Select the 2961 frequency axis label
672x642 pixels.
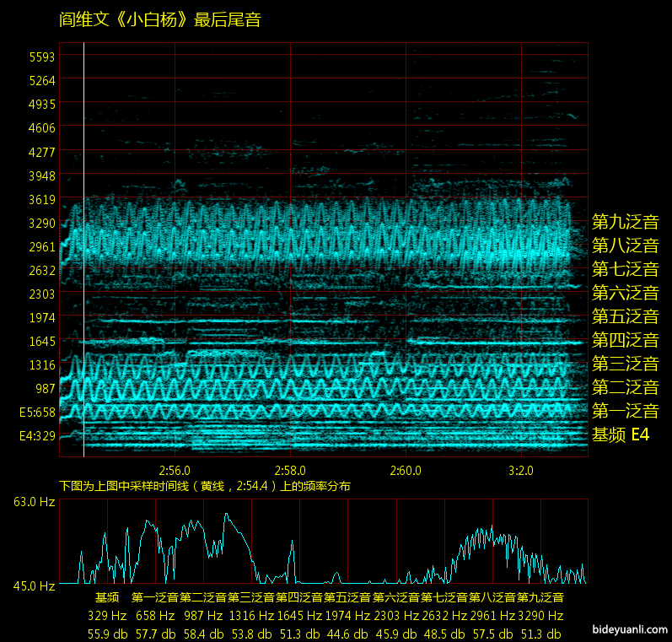(41, 247)
